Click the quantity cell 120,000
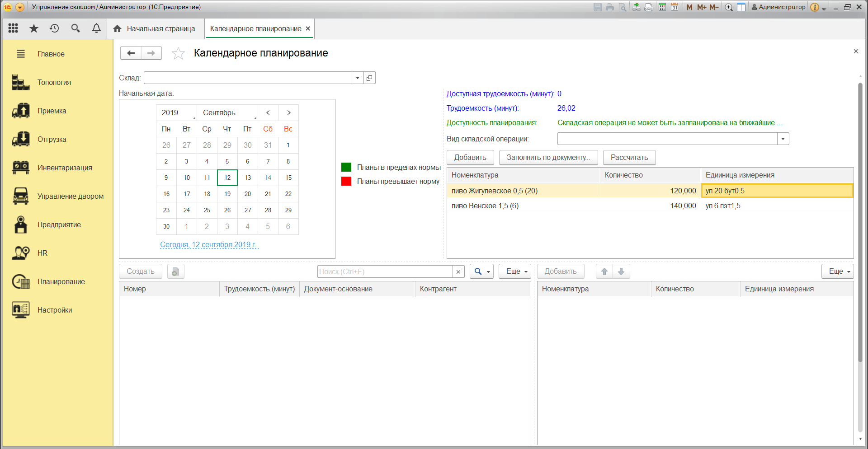This screenshot has width=868, height=449. (x=650, y=191)
